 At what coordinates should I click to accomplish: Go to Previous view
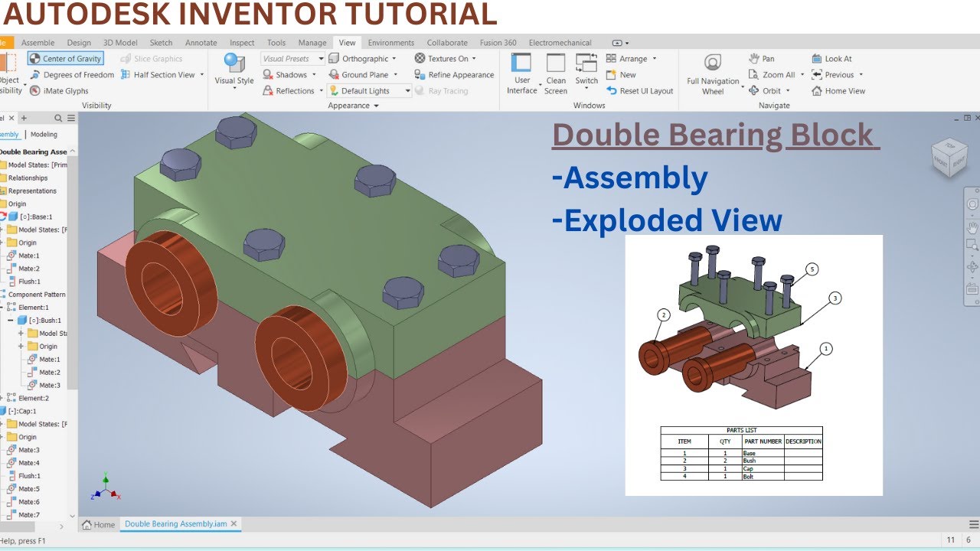point(833,75)
